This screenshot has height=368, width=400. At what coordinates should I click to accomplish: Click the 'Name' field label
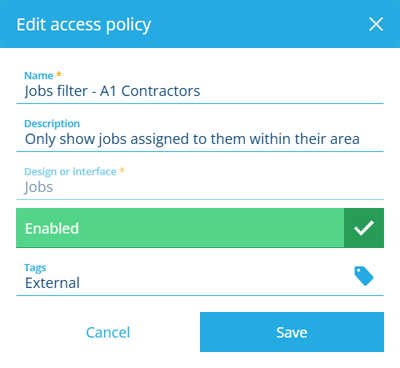click(39, 76)
